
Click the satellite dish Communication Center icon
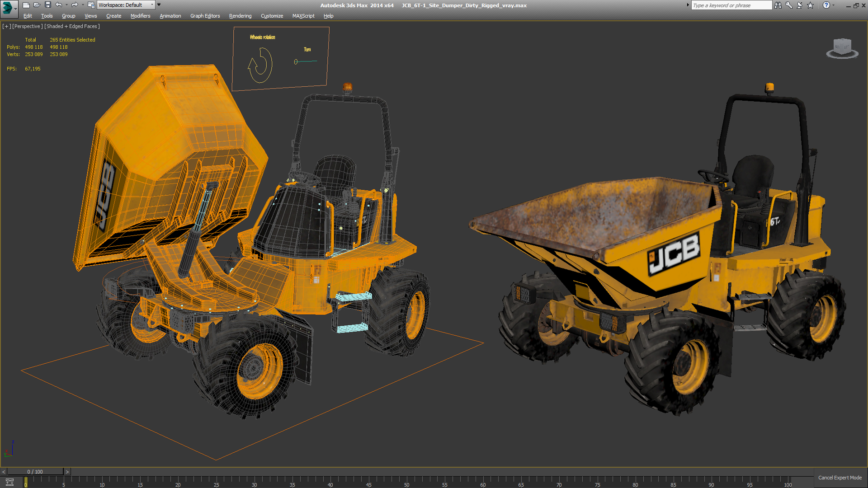point(799,5)
